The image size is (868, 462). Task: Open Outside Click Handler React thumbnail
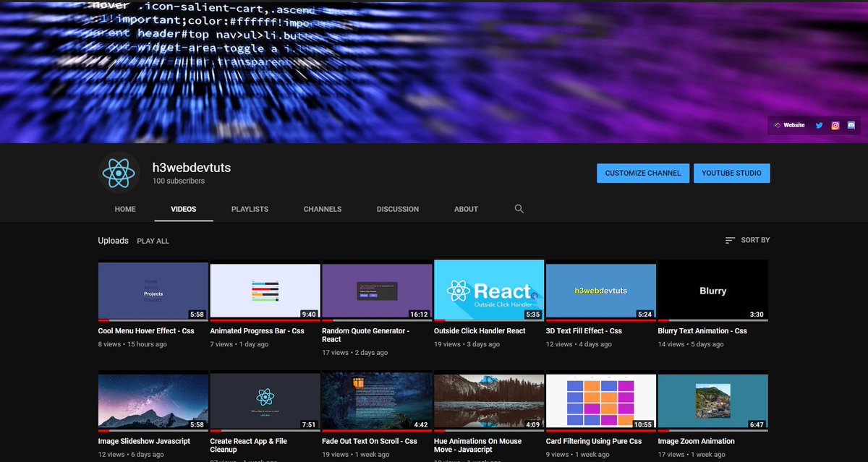[x=489, y=291]
